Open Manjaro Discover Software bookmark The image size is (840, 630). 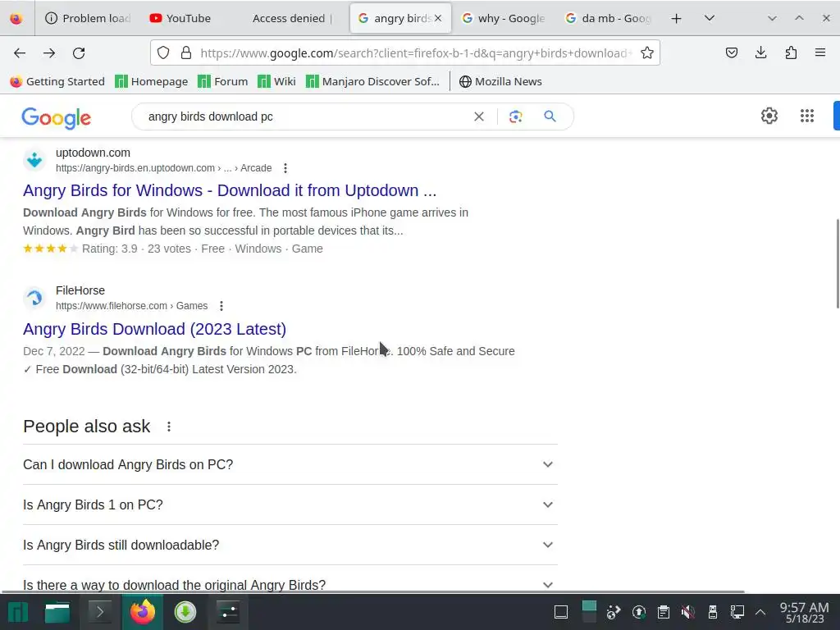pos(372,81)
